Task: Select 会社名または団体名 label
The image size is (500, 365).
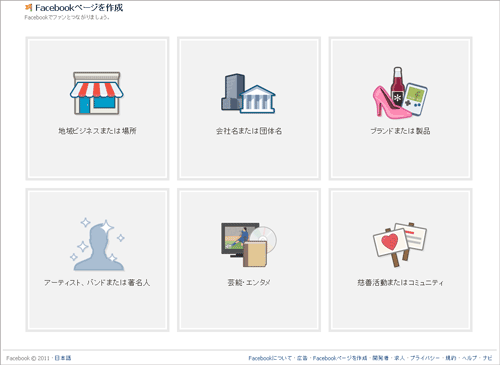Action: click(x=249, y=131)
